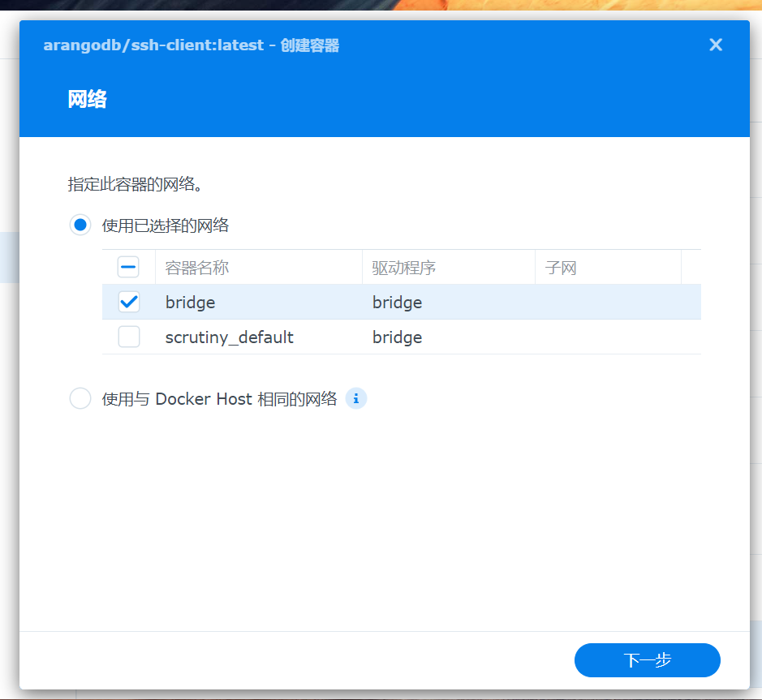Close the 创建容器 dialog with the X
The height and width of the screenshot is (700, 762).
[x=715, y=45]
